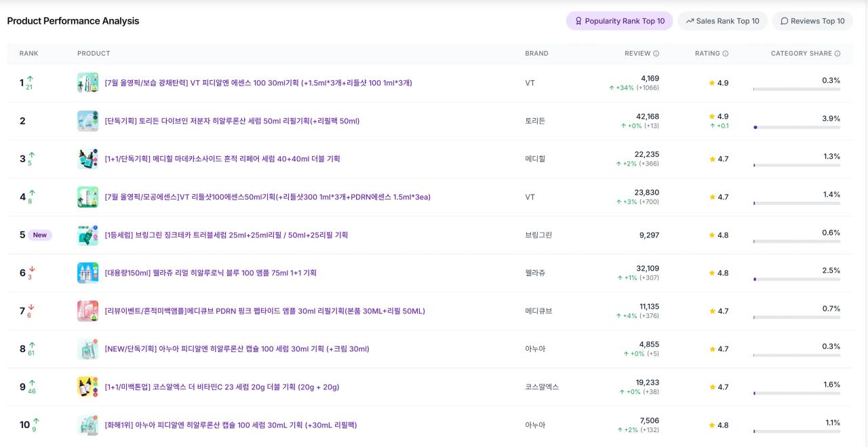Click the BRAND column header
Screen dimensions: 868x447
(x=536, y=54)
